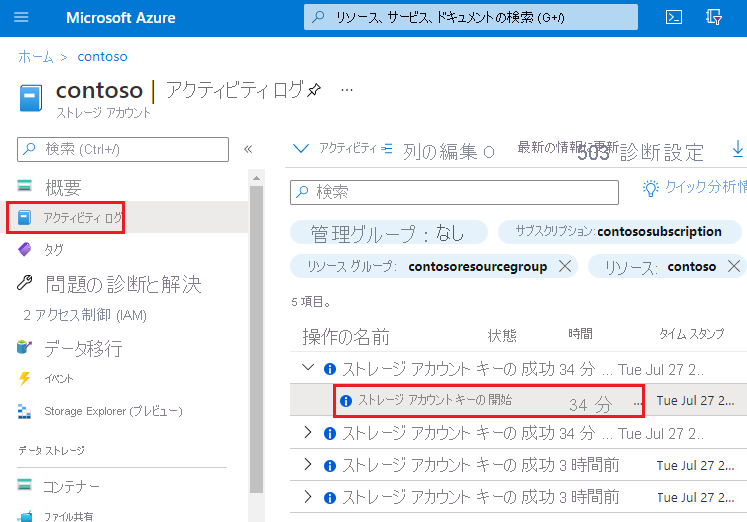
Task: Collapse the sidebar with double chevron
Action: point(248,150)
